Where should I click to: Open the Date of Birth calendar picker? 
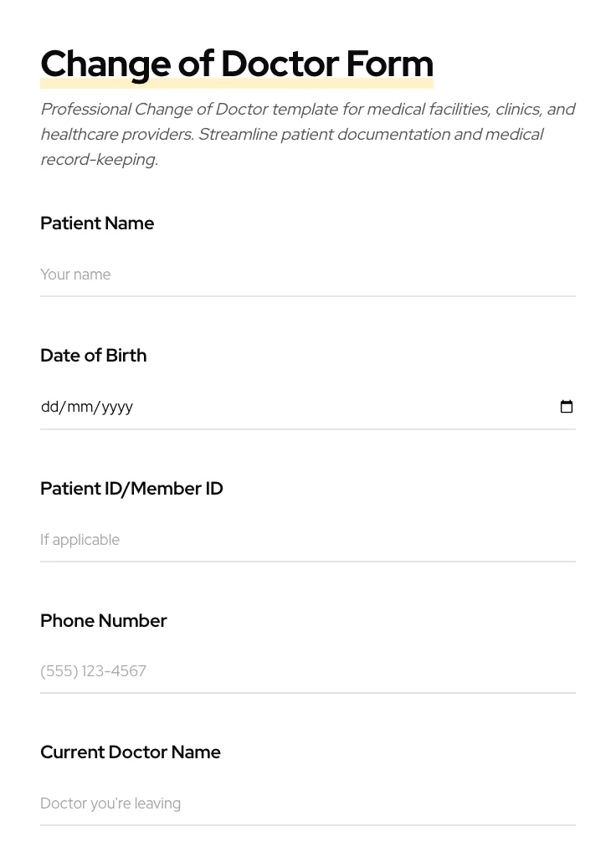click(x=567, y=407)
